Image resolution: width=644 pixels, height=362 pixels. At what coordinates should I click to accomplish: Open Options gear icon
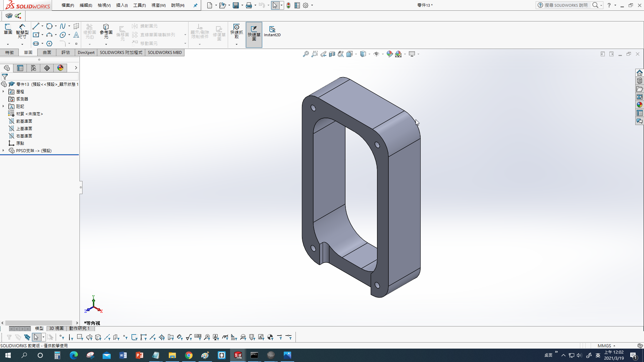(306, 5)
